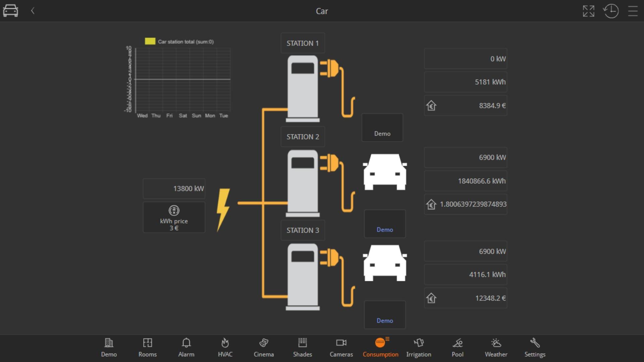The height and width of the screenshot is (362, 644).
Task: Go back using the left chevron arrow
Action: [x=33, y=11]
